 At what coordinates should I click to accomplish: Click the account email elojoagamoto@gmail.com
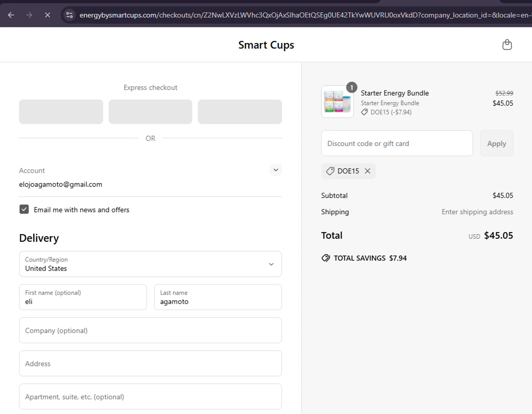coord(61,184)
